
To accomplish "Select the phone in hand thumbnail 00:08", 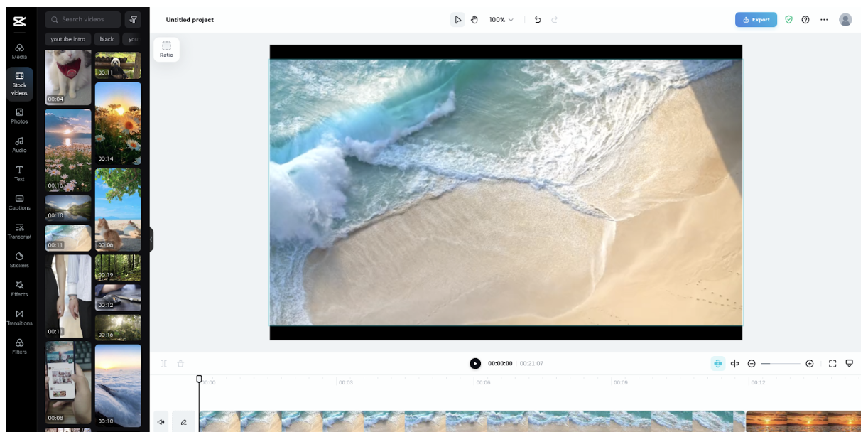I will click(x=68, y=382).
